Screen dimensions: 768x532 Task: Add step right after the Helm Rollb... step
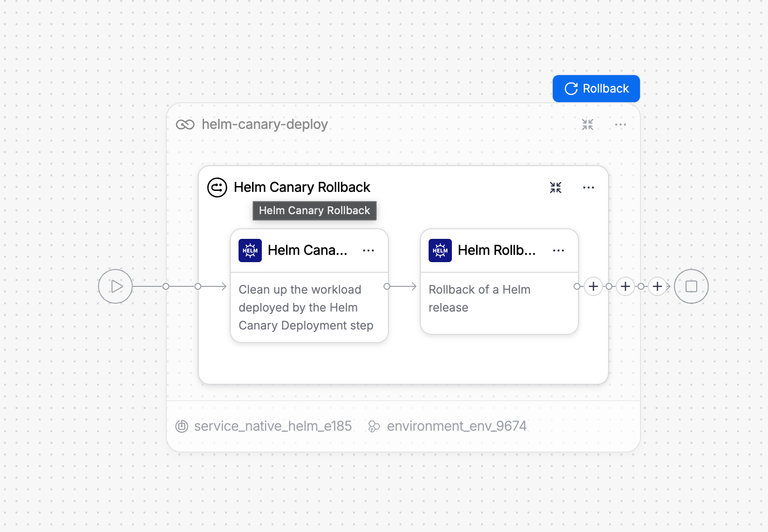(x=593, y=286)
